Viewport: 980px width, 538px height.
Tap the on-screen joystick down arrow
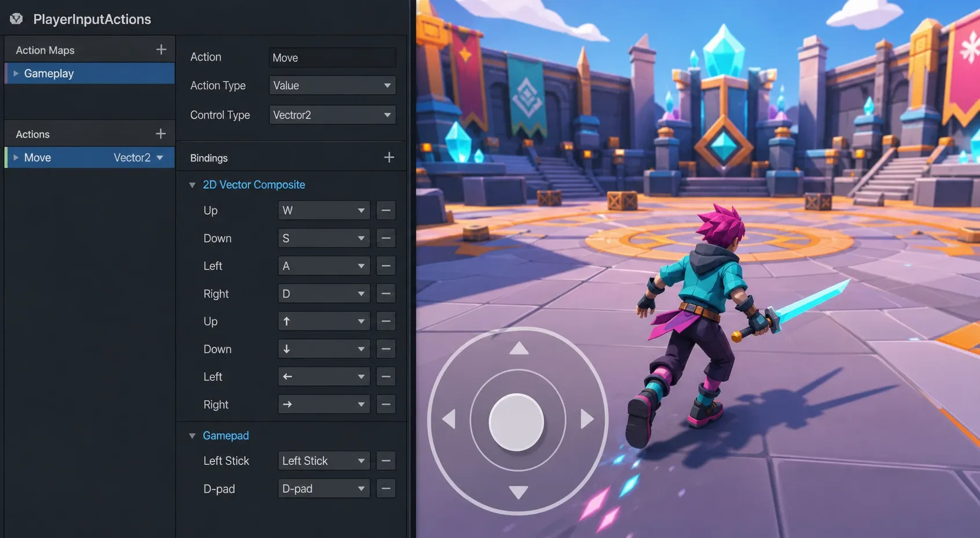click(519, 492)
